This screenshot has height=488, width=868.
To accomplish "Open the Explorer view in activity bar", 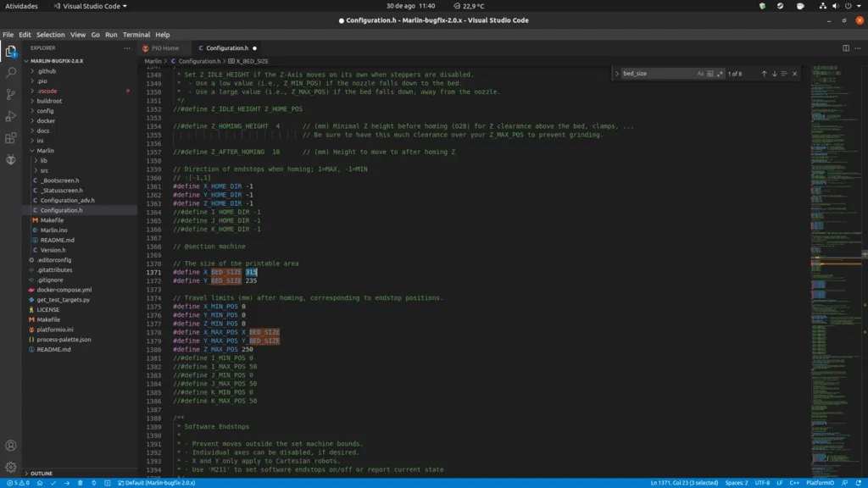I will tap(10, 51).
